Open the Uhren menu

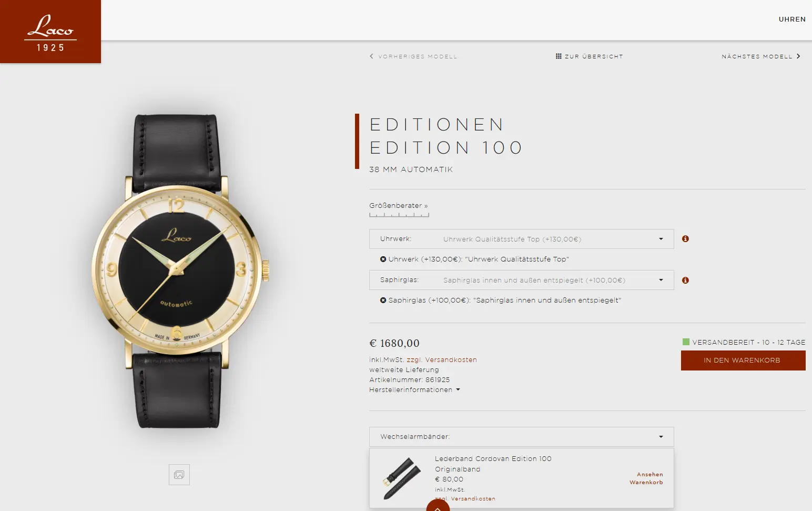point(792,19)
